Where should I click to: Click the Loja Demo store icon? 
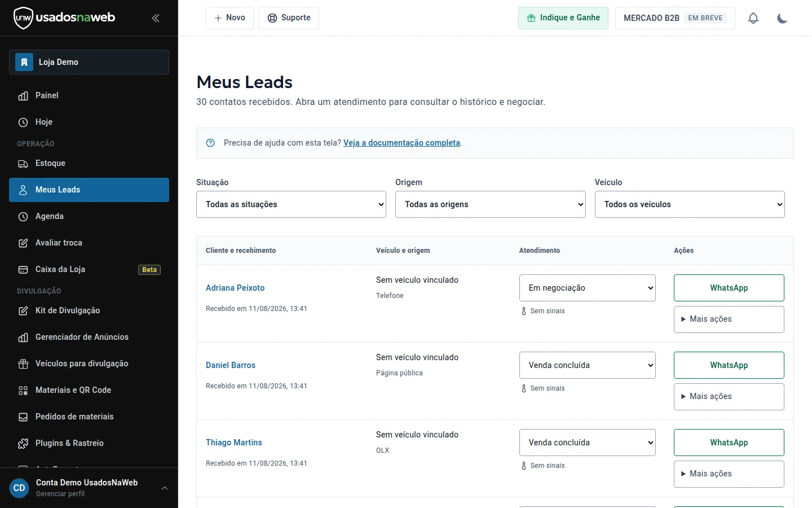24,62
